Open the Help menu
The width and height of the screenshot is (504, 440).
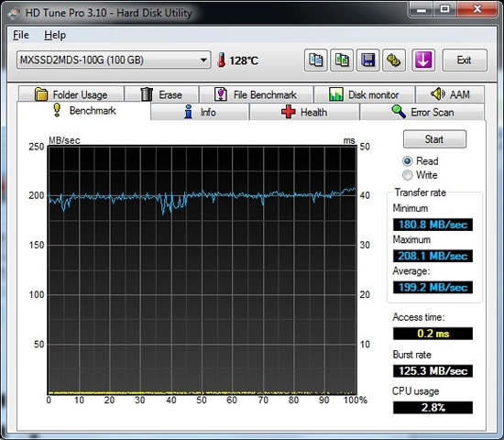55,35
